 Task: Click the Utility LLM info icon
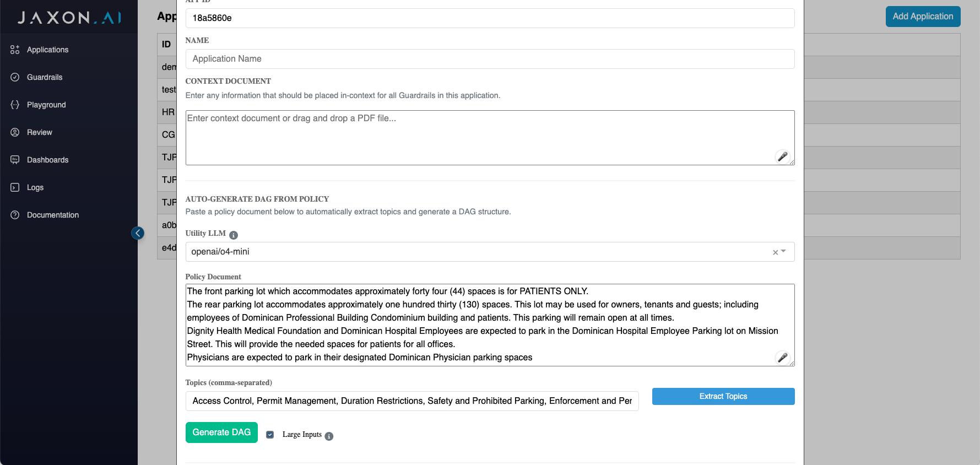tap(234, 235)
